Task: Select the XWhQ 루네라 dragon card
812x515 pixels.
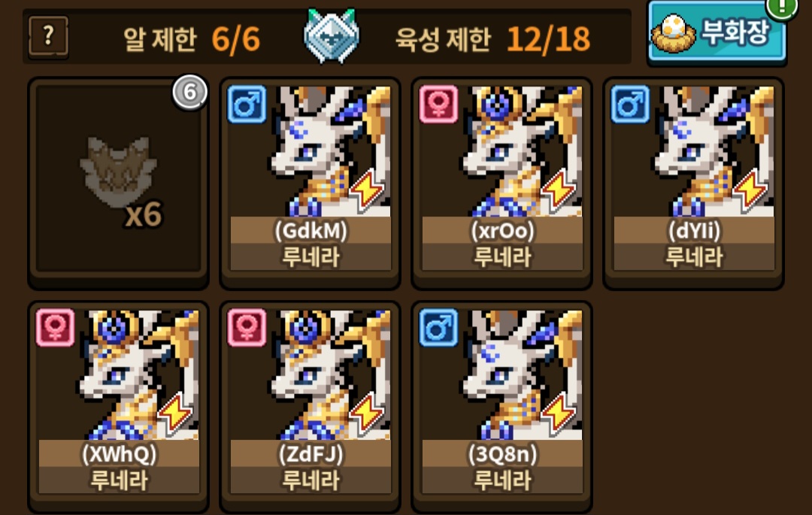Action: point(119,406)
